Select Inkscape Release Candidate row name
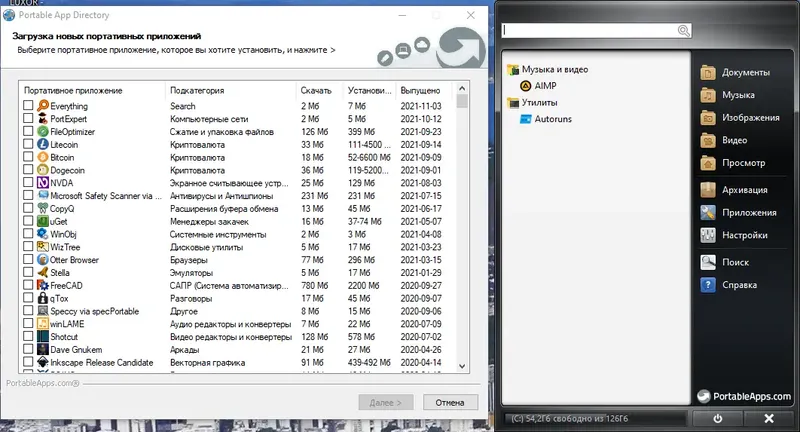Screen dimensions: 800x432 [x=102, y=363]
